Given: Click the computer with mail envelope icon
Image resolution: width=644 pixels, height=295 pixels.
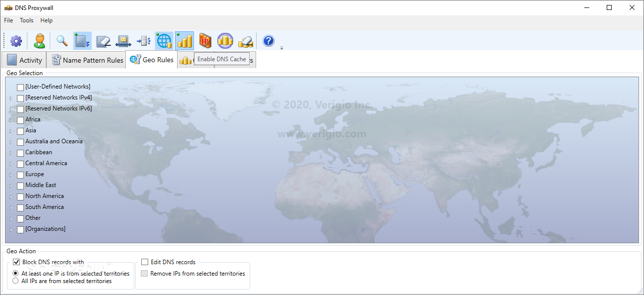Looking at the screenshot, I should [123, 41].
